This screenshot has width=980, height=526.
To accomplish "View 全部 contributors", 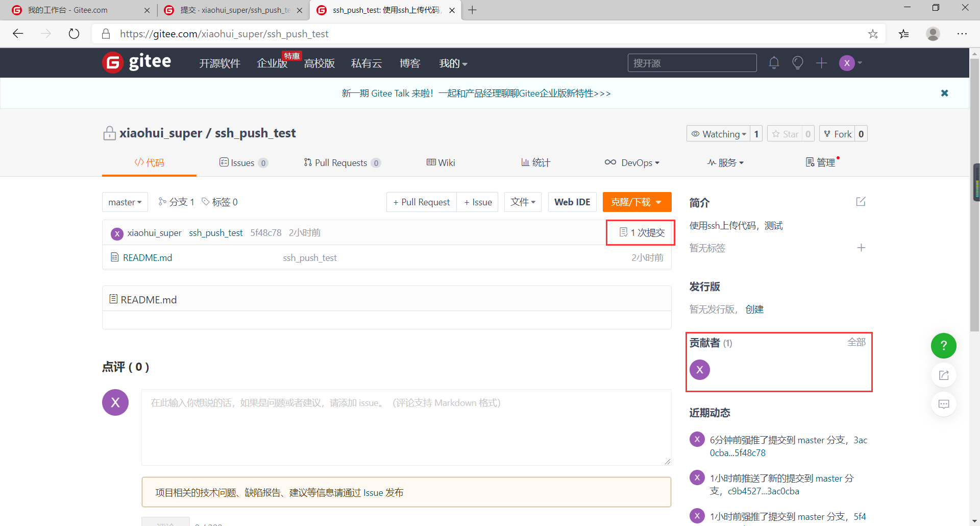I will [856, 342].
